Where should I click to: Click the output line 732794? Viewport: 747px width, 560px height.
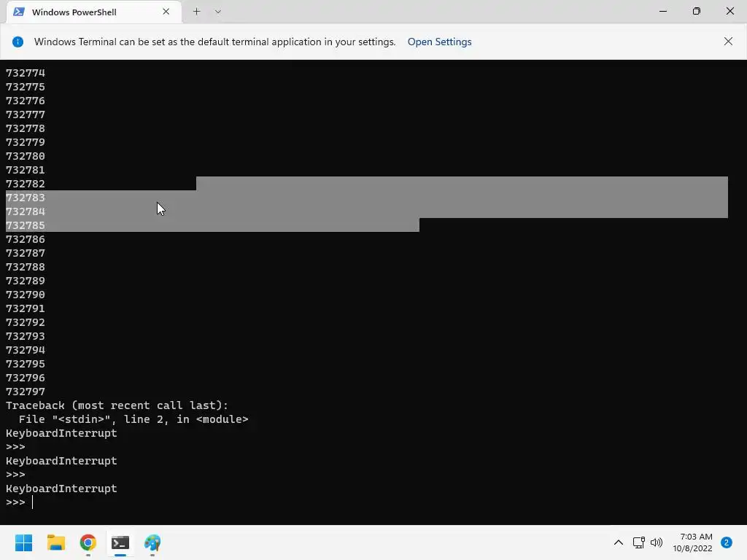click(26, 350)
